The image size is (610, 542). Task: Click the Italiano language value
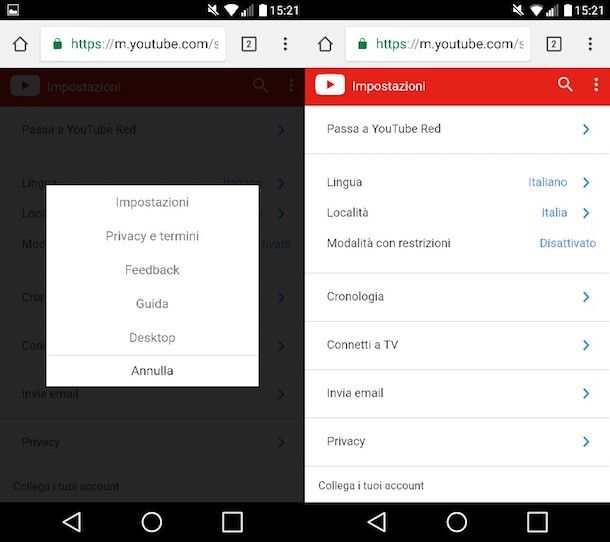point(547,182)
